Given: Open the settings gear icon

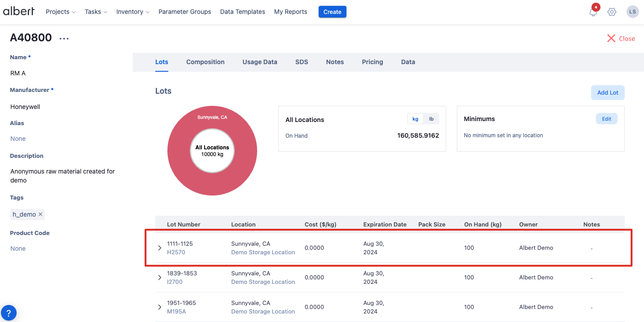Looking at the screenshot, I should pyautogui.click(x=612, y=12).
